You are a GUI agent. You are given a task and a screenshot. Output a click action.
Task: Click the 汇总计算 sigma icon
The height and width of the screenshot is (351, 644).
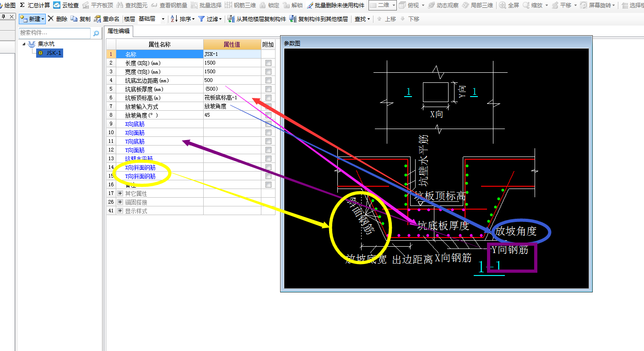pyautogui.click(x=22, y=5)
